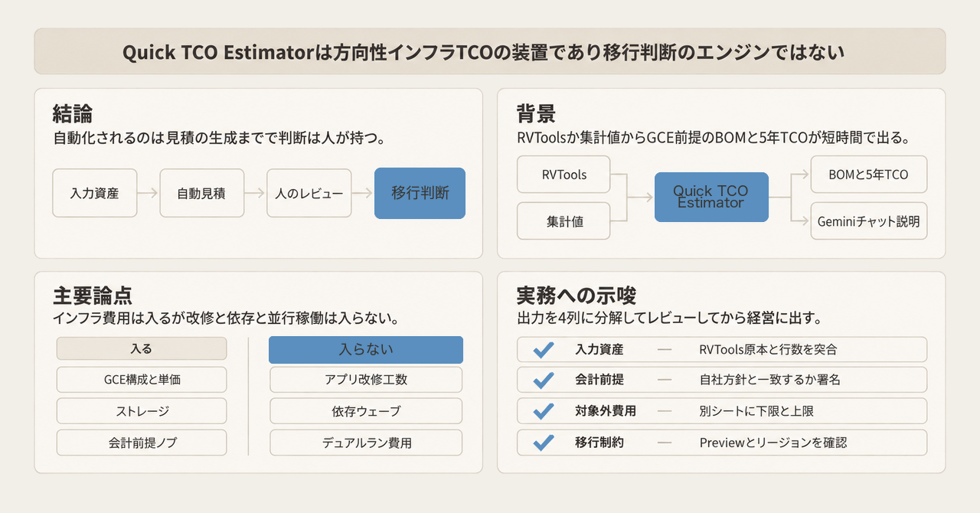Click the checkmark beside 移行制約
This screenshot has width=980, height=513.
(543, 443)
